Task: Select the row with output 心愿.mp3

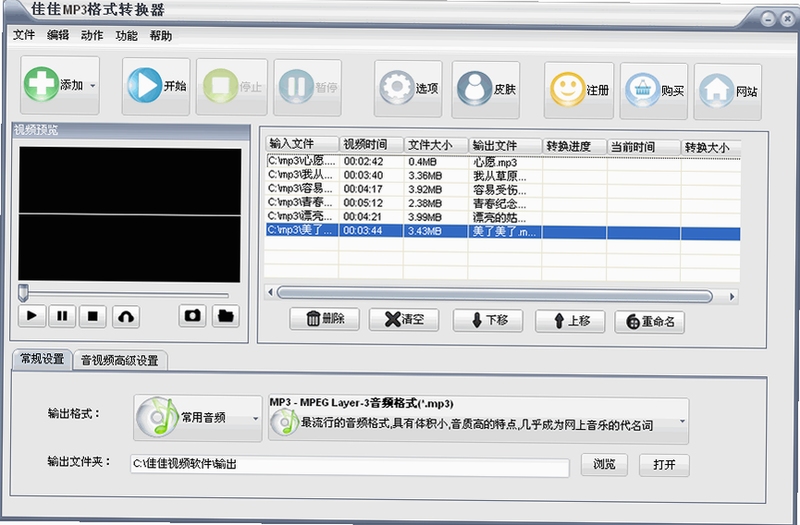Action: [x=503, y=162]
